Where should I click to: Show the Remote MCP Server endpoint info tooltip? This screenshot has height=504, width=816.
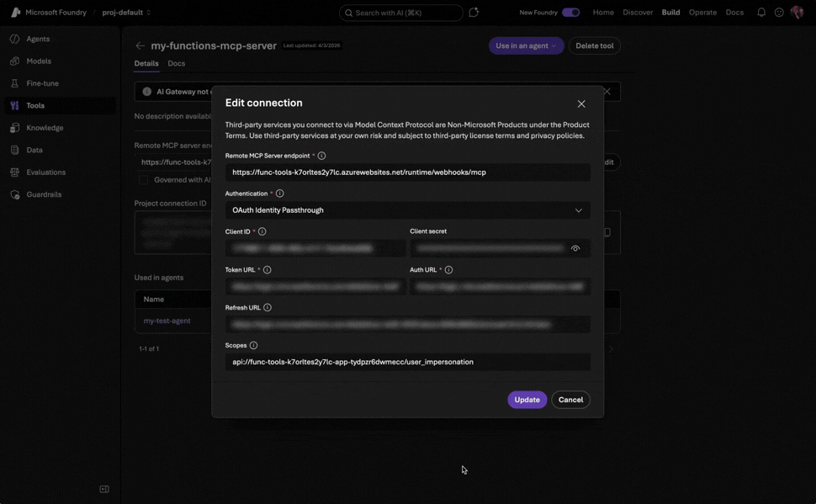(x=320, y=154)
